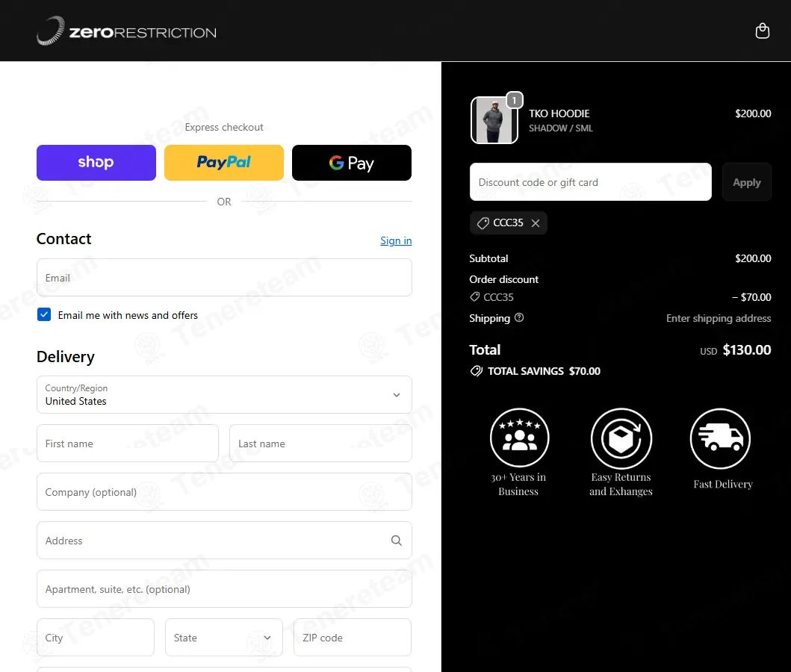Expand the State dropdown
This screenshot has height=672, width=791.
(x=224, y=637)
